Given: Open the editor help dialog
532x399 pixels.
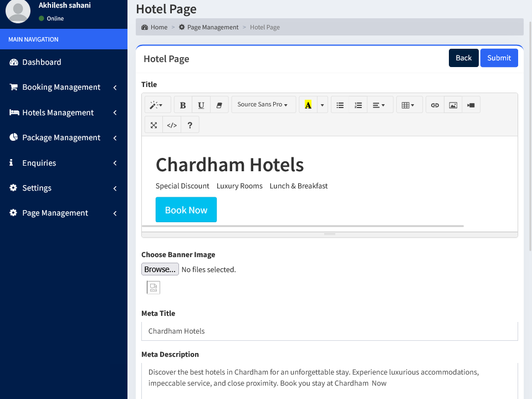Looking at the screenshot, I should click(190, 125).
